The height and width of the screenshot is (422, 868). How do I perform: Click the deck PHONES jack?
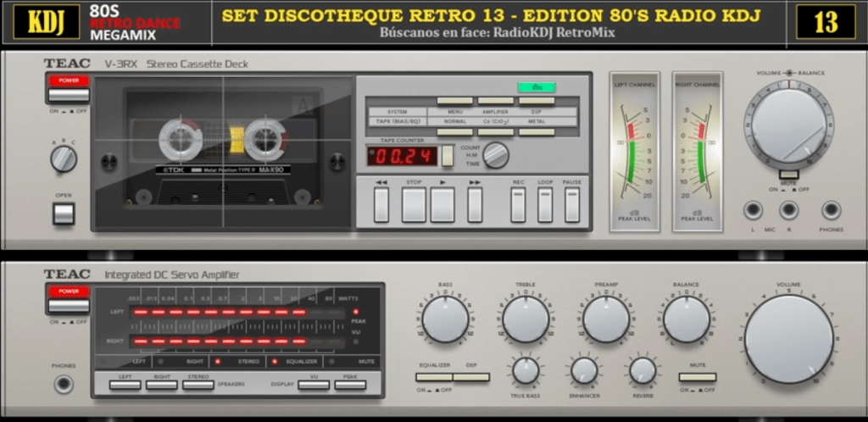click(x=832, y=210)
